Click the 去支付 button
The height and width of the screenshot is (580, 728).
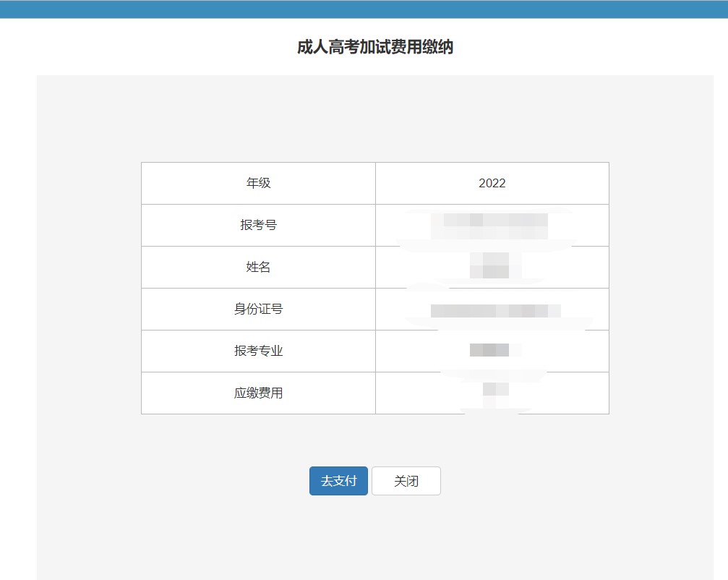click(338, 481)
